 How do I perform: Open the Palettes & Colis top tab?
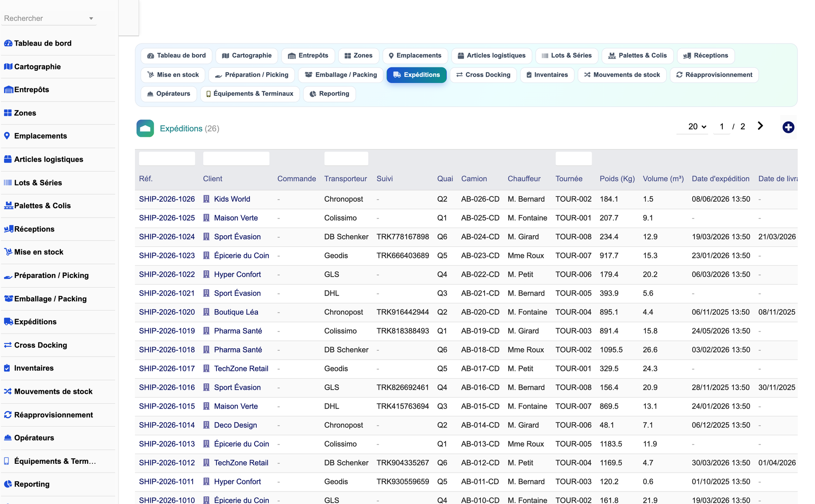(x=637, y=56)
